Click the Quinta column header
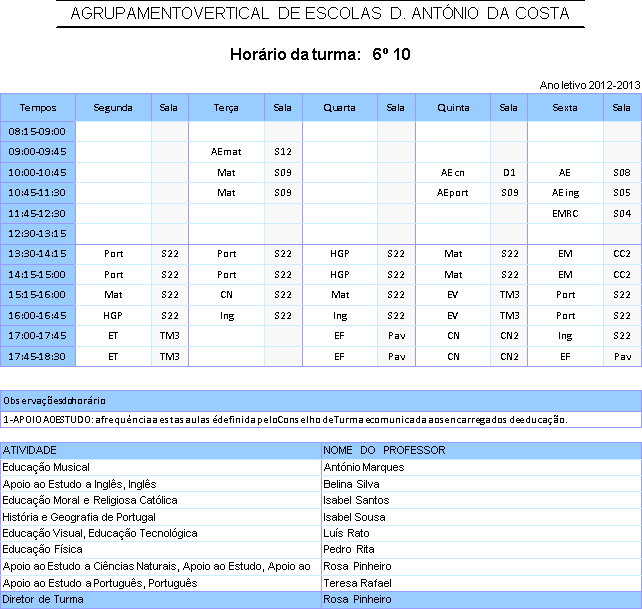This screenshot has width=642, height=609. (x=453, y=108)
